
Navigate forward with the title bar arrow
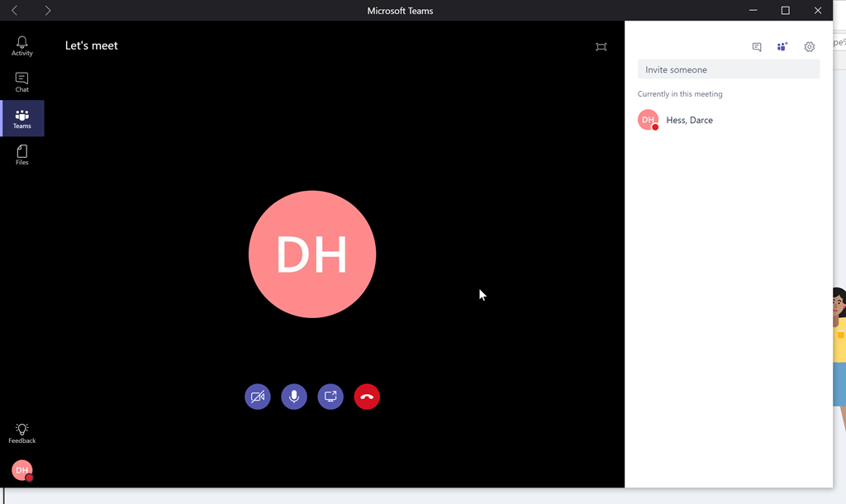(47, 10)
